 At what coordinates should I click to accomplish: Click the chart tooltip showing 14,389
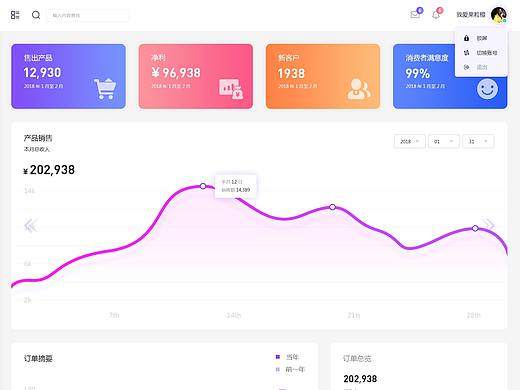[x=236, y=186]
